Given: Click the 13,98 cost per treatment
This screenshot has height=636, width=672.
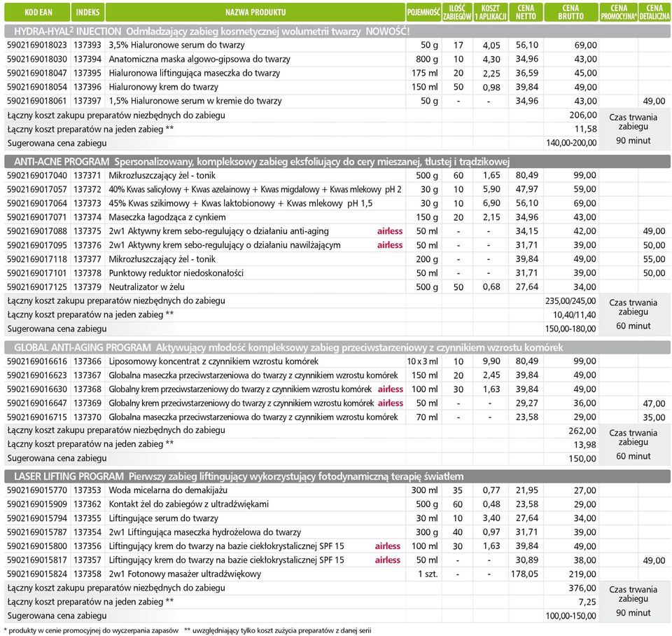Looking at the screenshot, I should pyautogui.click(x=585, y=445).
